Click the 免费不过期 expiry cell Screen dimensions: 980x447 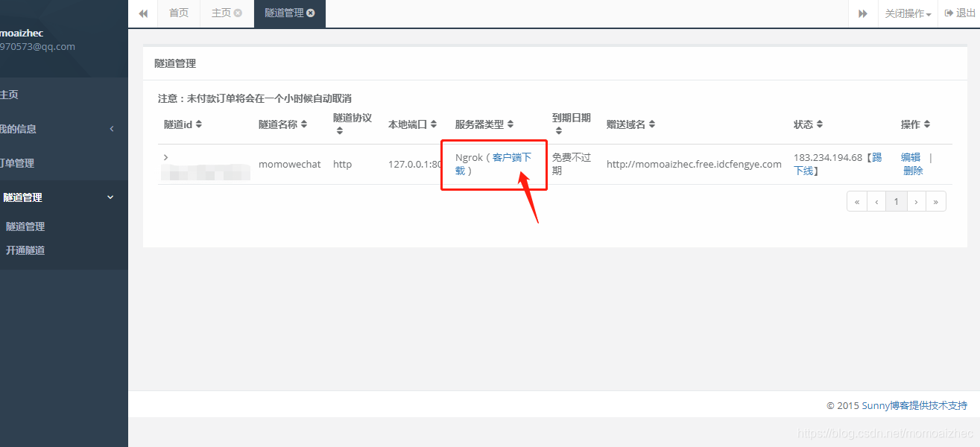point(572,164)
